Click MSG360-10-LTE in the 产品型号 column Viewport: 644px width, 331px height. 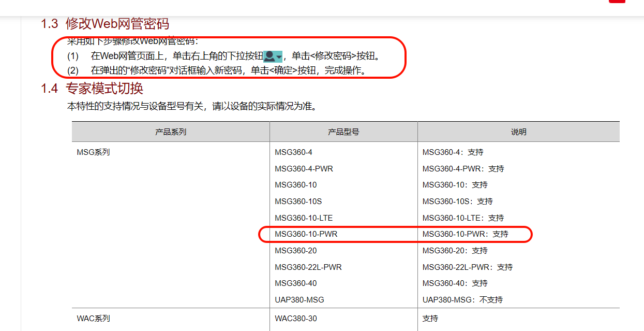point(304,218)
